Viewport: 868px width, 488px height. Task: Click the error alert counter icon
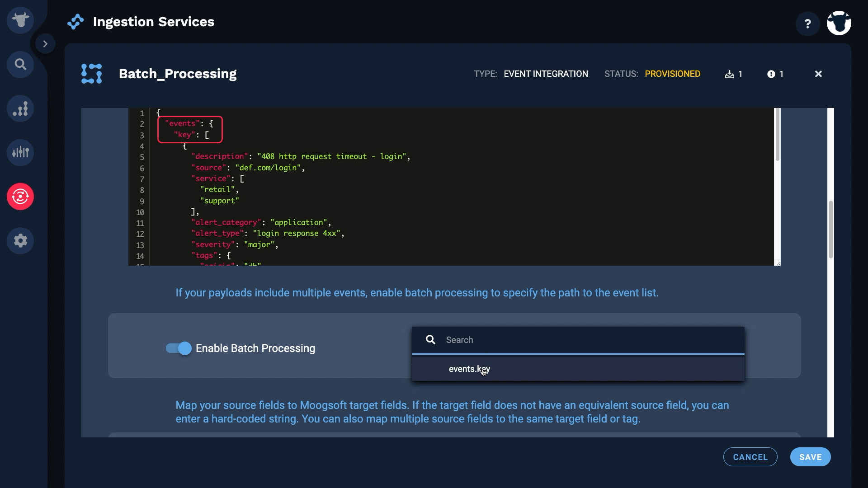coord(771,74)
